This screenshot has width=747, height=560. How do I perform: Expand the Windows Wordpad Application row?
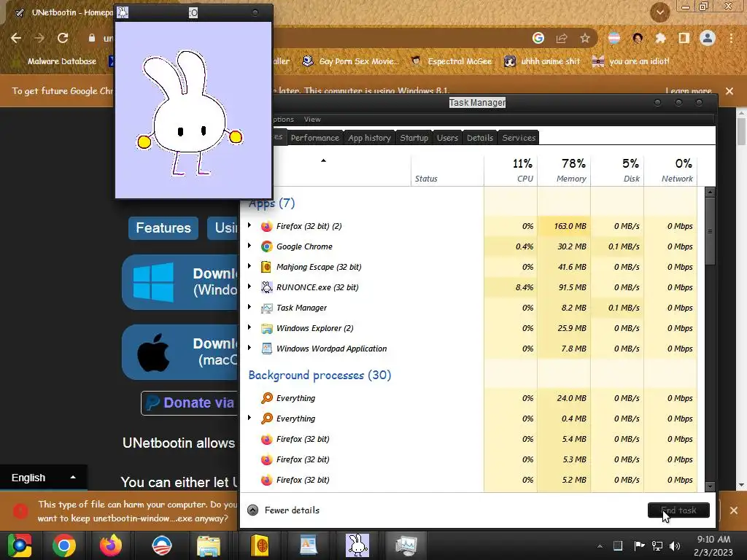(x=249, y=348)
